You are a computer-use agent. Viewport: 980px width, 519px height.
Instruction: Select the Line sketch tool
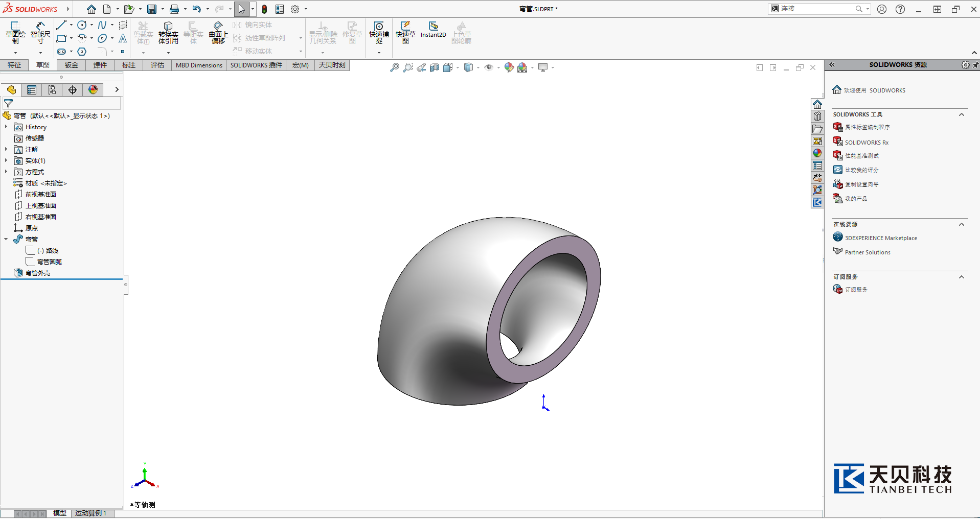click(x=61, y=25)
